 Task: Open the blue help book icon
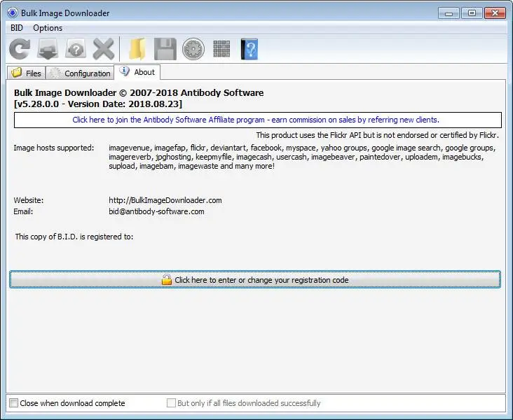pos(249,49)
